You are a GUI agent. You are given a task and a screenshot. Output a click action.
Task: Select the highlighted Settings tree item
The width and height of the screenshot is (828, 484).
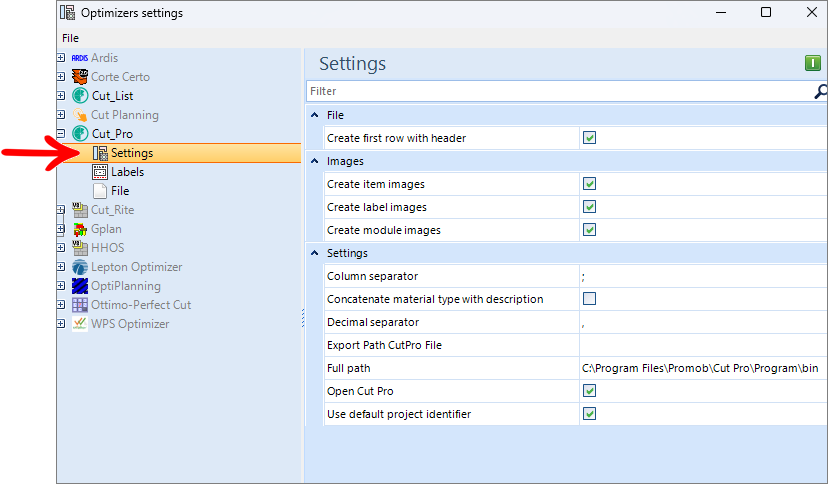point(180,153)
